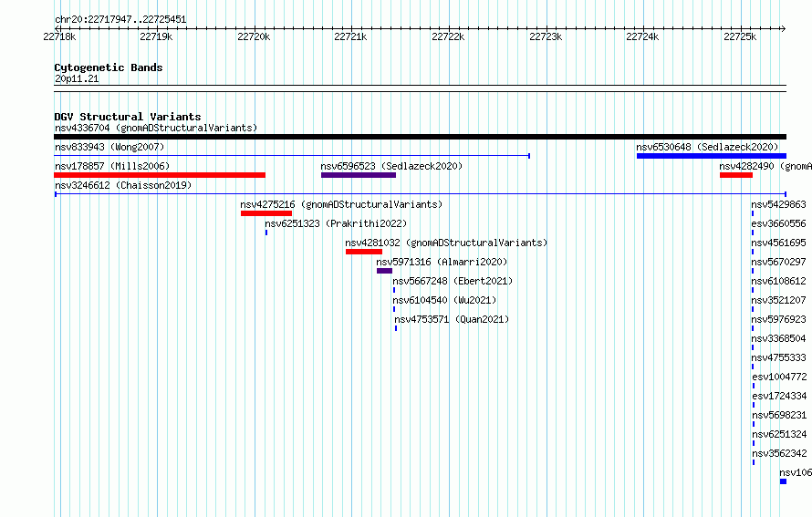Click the esv1004772 variant label
This screenshot has width=812, height=517.
(x=779, y=377)
